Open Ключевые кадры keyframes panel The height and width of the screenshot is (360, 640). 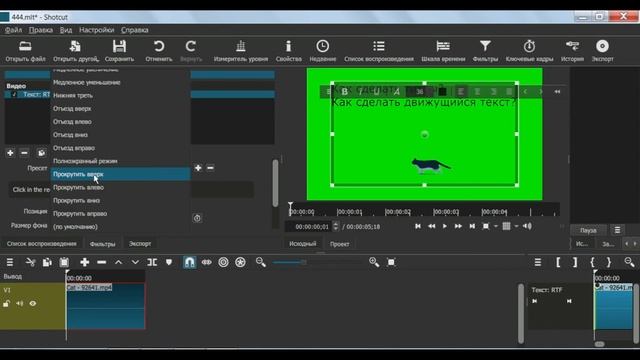pyautogui.click(x=529, y=51)
